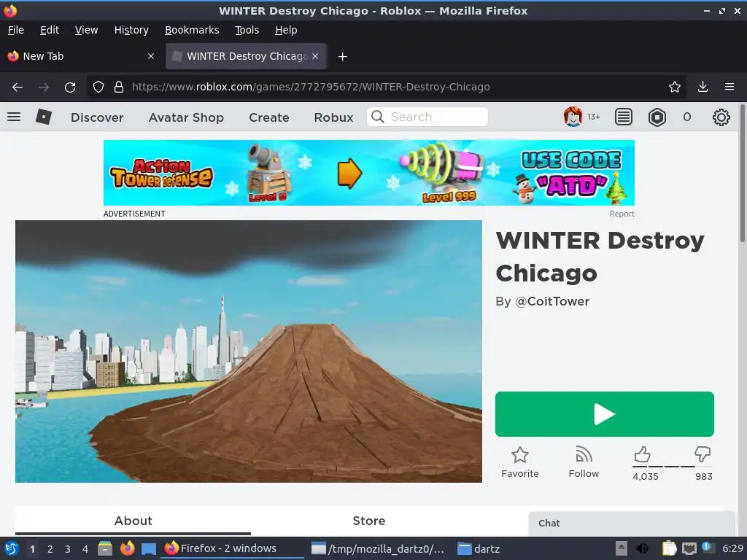
Task: Open the Roblox avatar profile icon
Action: tap(573, 117)
